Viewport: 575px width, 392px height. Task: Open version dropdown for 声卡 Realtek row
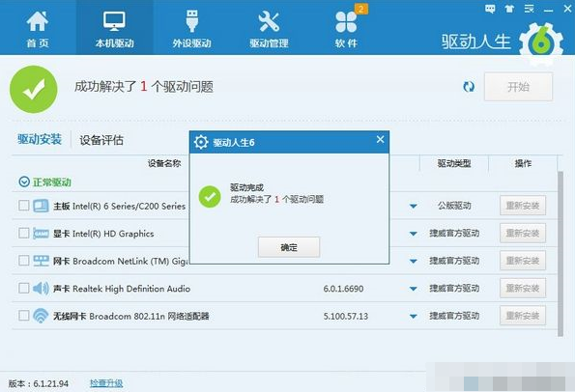point(414,289)
